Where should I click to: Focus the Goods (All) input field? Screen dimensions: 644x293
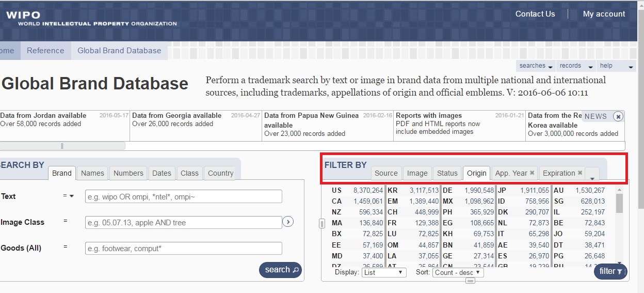click(184, 248)
